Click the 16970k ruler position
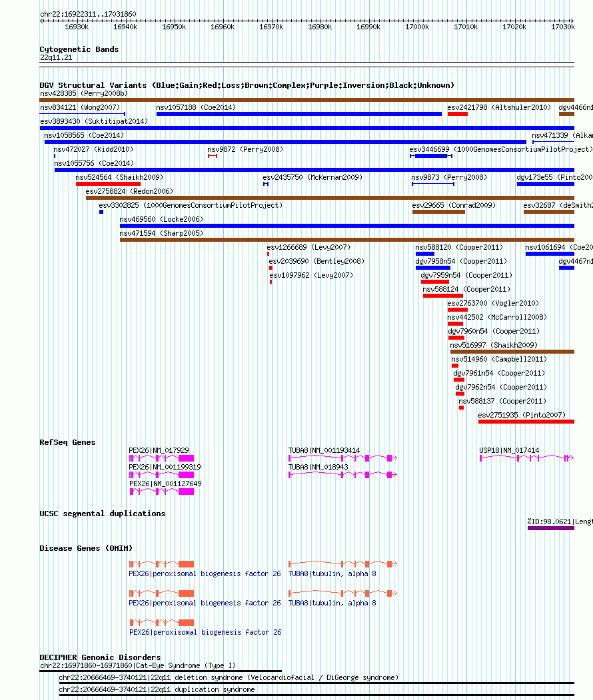Image resolution: width=593 pixels, height=700 pixels. [x=271, y=27]
